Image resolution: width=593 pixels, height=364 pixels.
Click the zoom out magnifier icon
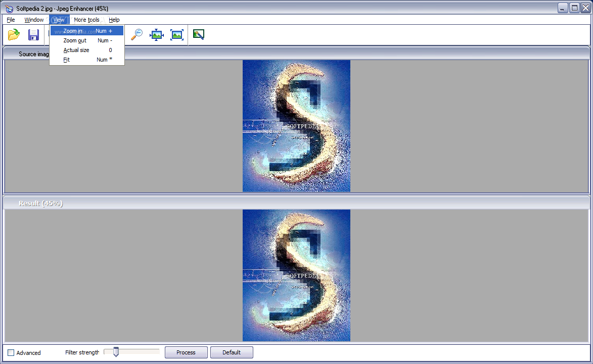(136, 35)
